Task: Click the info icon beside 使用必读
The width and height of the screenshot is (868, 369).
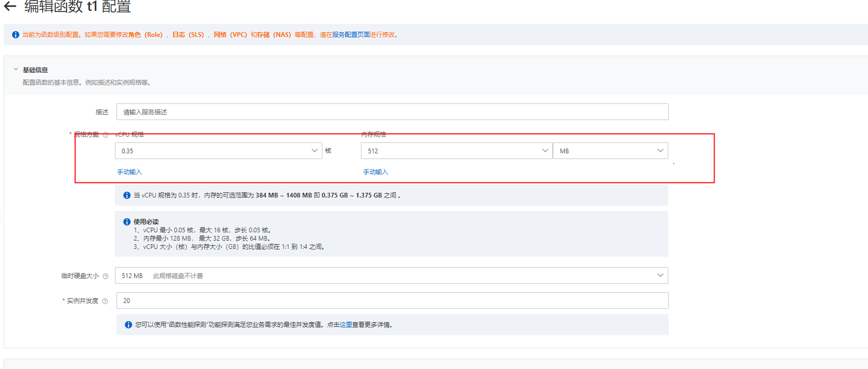Action: click(127, 222)
